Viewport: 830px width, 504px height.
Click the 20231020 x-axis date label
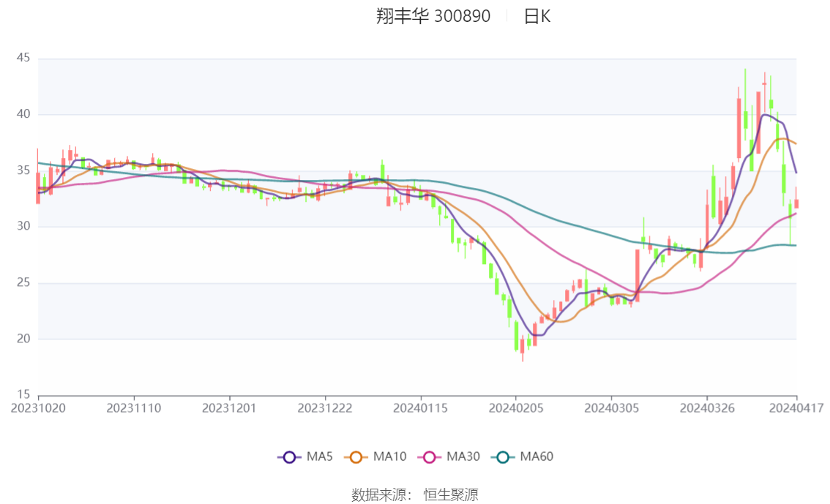(38, 408)
